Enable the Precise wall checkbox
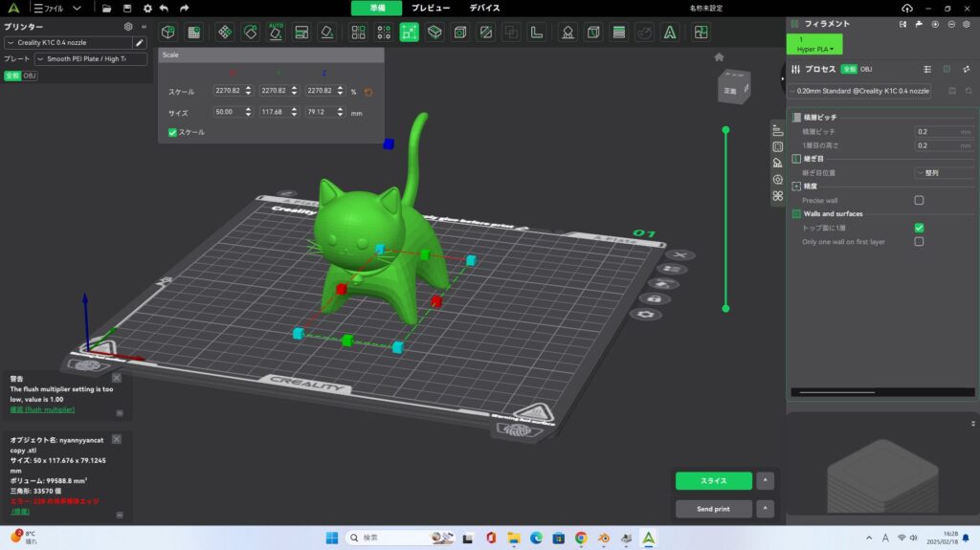The height and width of the screenshot is (550, 980). 919,200
